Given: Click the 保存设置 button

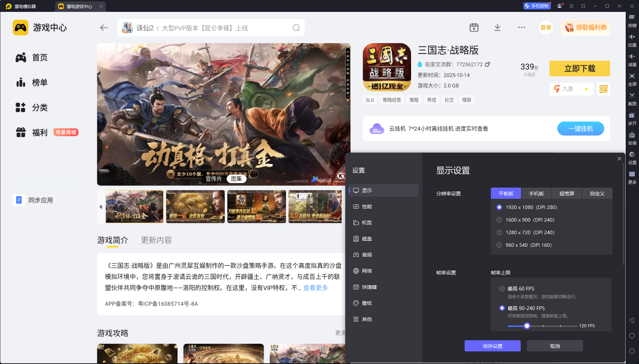Looking at the screenshot, I should (x=493, y=346).
